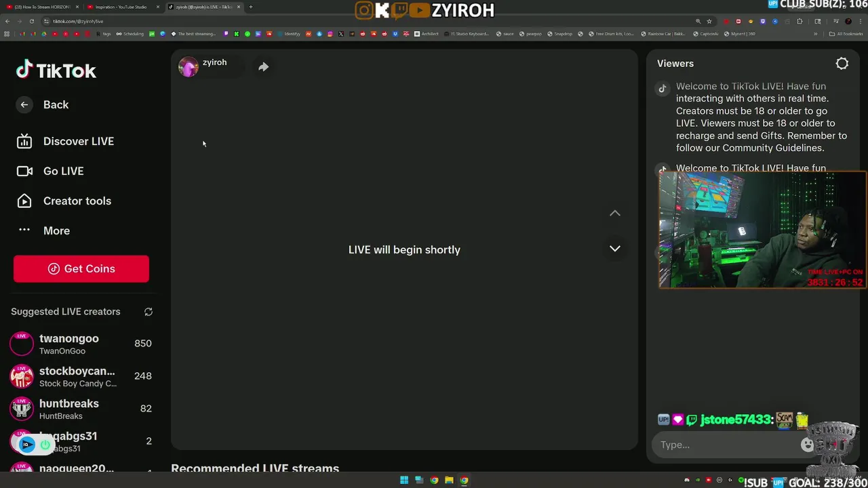Screen dimensions: 868x488
Task: Open All Bookmarks folder
Action: [847, 34]
